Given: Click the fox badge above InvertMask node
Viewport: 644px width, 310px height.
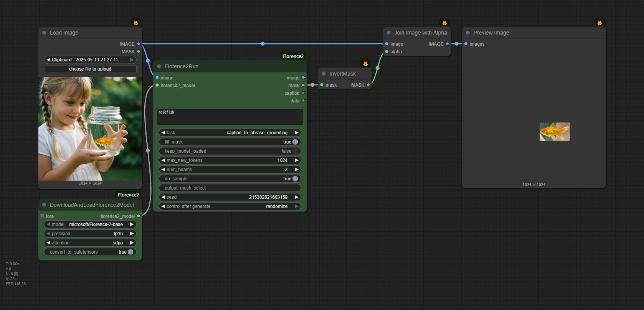Looking at the screenshot, I should [x=365, y=64].
